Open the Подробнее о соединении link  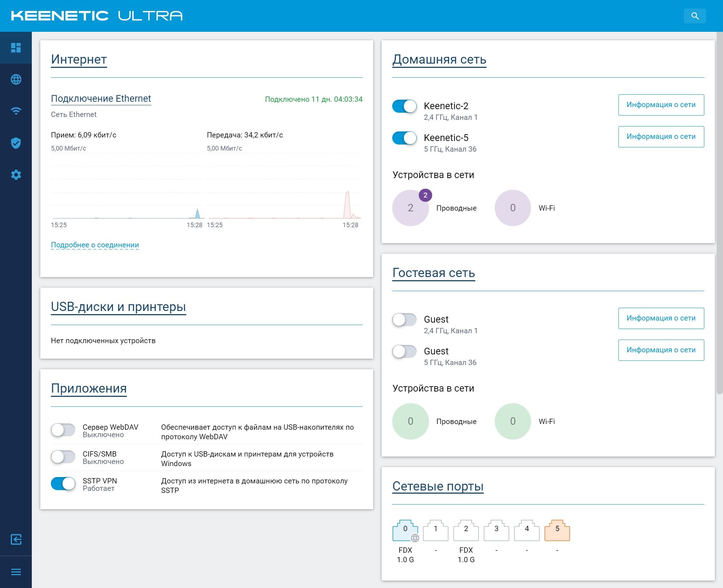(x=95, y=245)
